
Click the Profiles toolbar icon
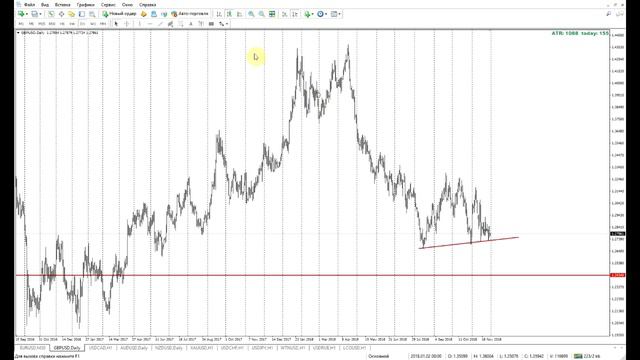pos(35,14)
